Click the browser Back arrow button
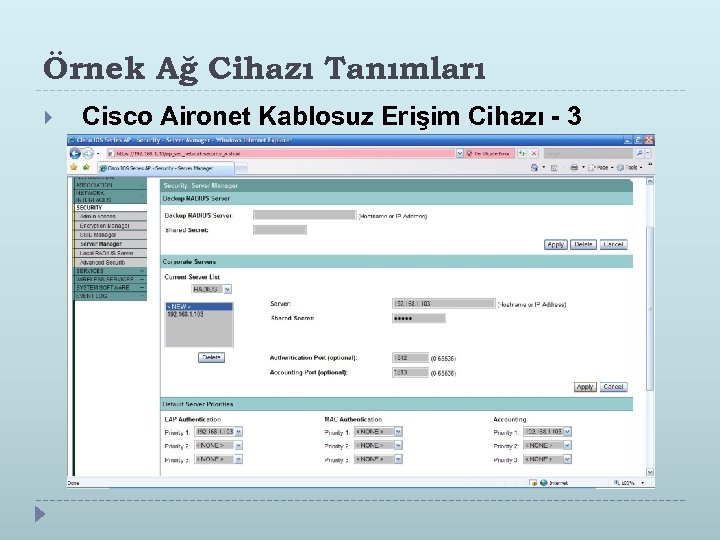This screenshot has width=720, height=540. pos(75,153)
